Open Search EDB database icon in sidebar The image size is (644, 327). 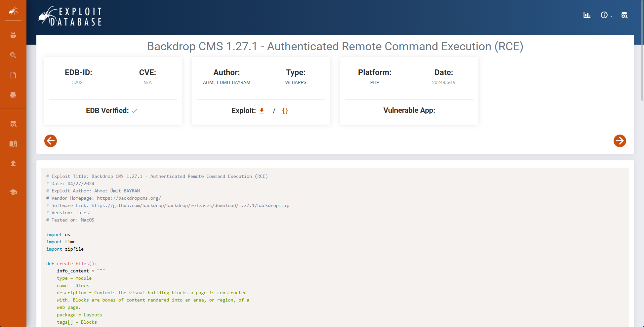[13, 124]
